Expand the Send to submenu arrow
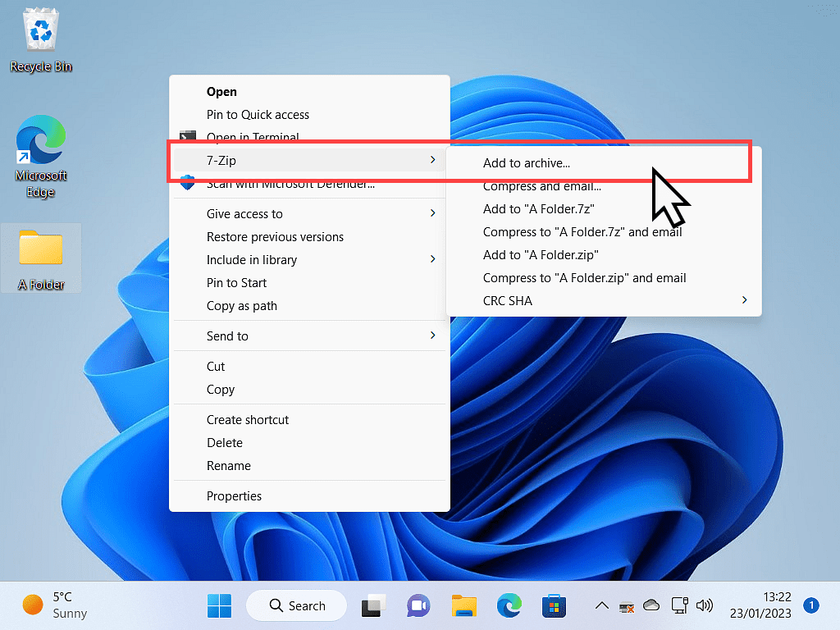Viewport: 840px width, 630px height. [x=433, y=336]
